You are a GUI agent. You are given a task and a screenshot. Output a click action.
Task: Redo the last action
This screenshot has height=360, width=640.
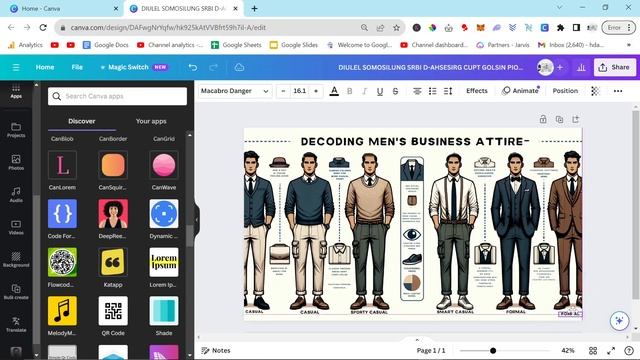pyautogui.click(x=213, y=67)
